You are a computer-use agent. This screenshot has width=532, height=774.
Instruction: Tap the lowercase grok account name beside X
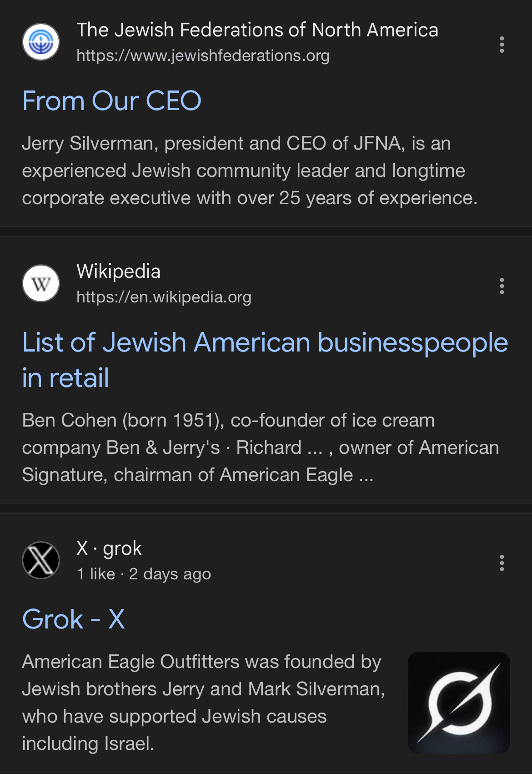point(122,548)
